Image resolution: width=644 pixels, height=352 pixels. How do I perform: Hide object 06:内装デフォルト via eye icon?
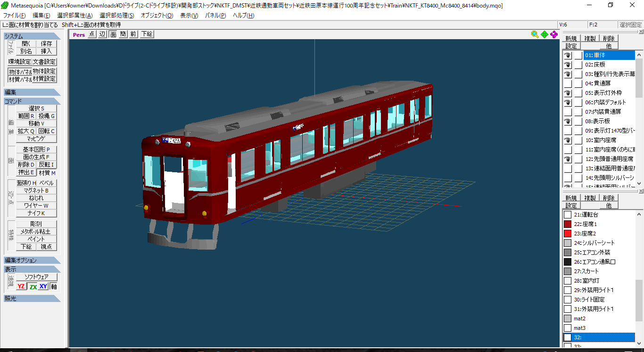pyautogui.click(x=568, y=102)
